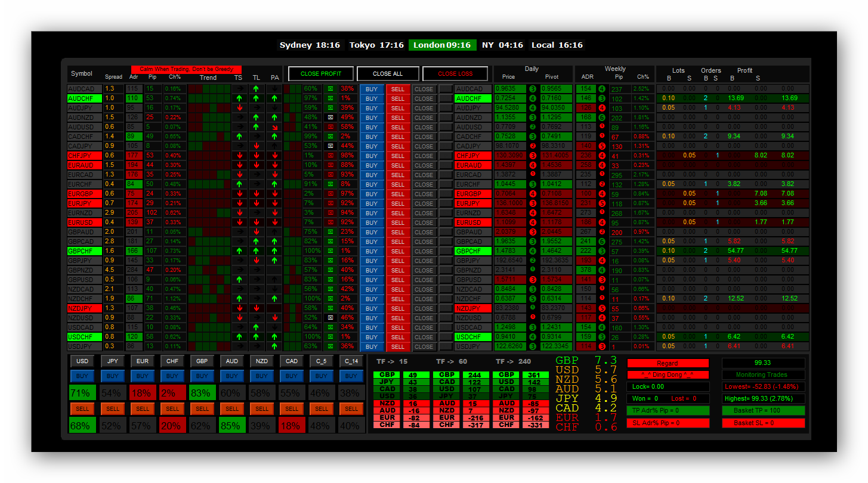Click the green signal box icon for AUDCAD
The width and height of the screenshot is (868, 483).
click(330, 89)
